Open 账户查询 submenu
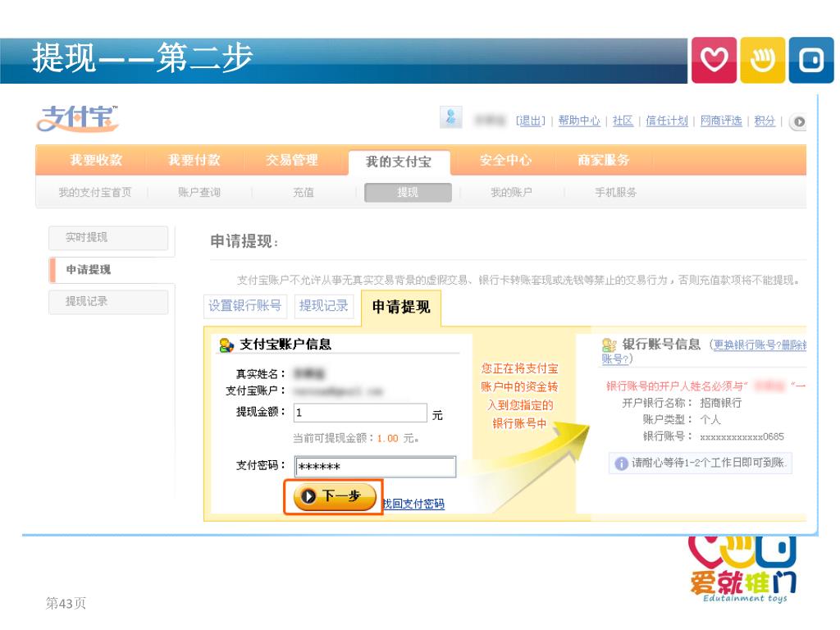This screenshot has height=630, width=840. (199, 192)
